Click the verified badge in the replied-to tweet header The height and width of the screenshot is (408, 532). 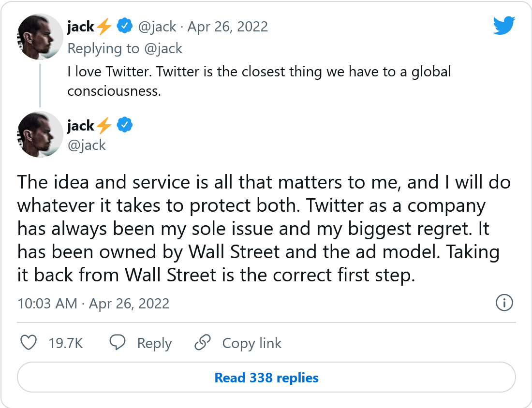tap(125, 27)
